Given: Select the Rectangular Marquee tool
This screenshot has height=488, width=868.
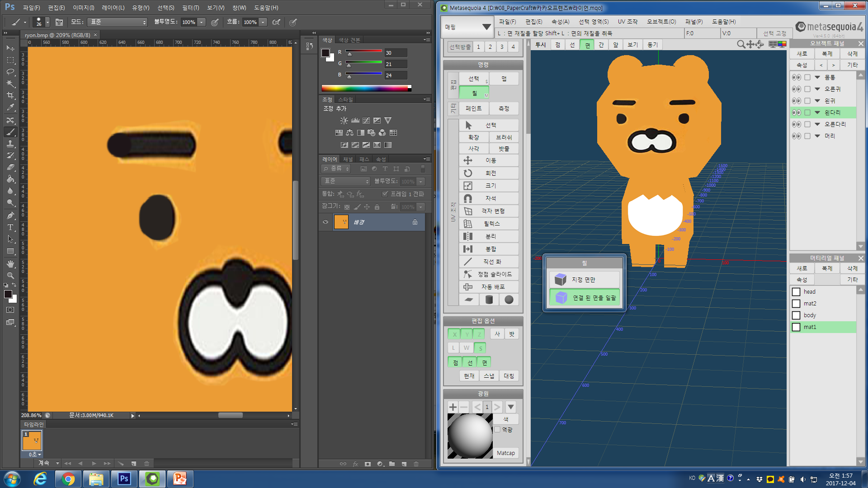Looking at the screenshot, I should (x=10, y=60).
